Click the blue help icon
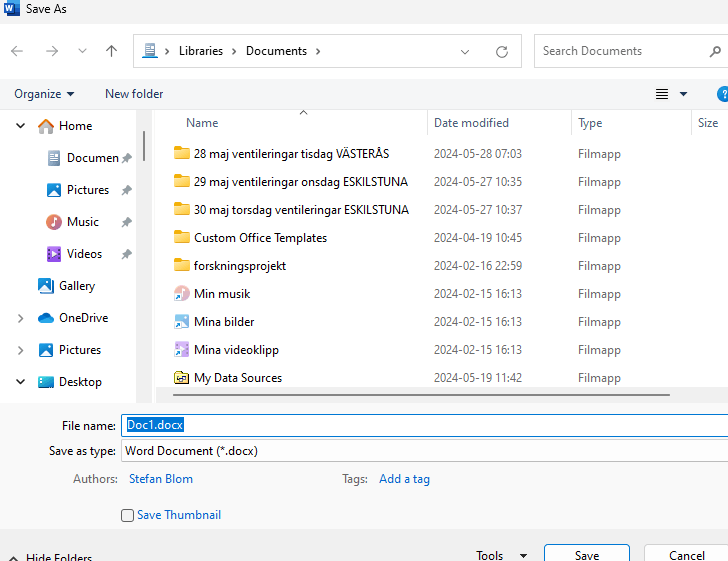Viewport: 728px width, 561px height. click(x=723, y=94)
